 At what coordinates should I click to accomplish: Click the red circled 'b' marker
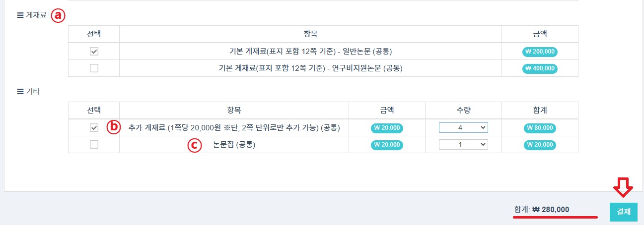tap(114, 127)
